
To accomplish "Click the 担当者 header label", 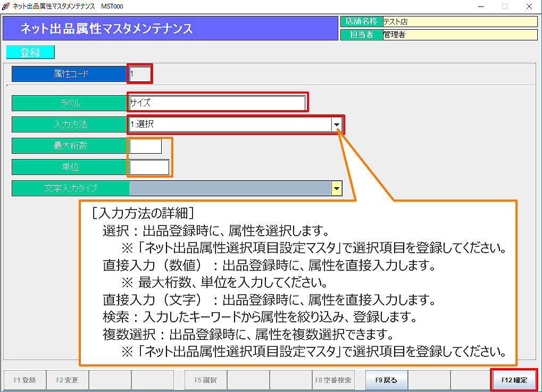I will pyautogui.click(x=362, y=35).
